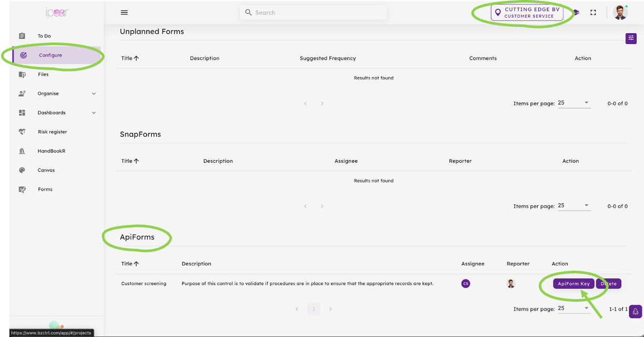644x337 pixels.
Task: Toggle fullscreen mode icon
Action: click(x=593, y=12)
